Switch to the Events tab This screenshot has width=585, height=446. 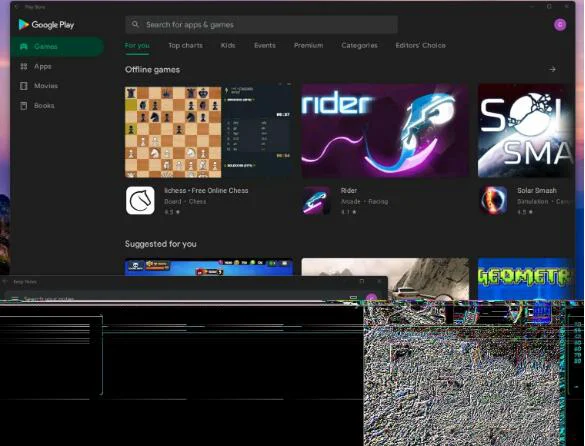[265, 46]
